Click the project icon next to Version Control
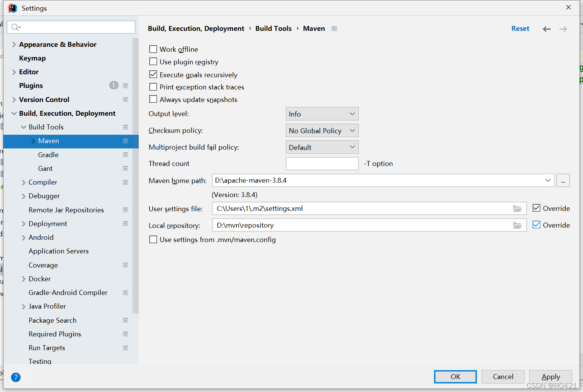Screen dimensions: 583x392 click(125, 99)
